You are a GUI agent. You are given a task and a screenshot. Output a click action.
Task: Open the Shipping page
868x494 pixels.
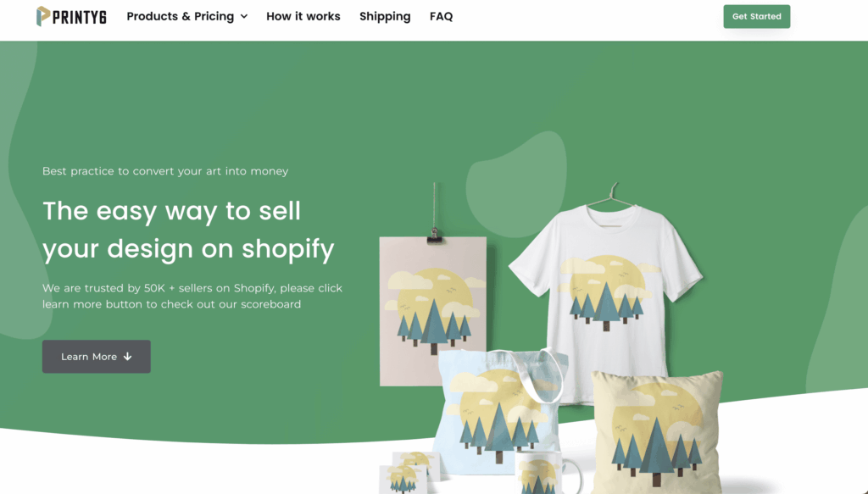(x=385, y=17)
